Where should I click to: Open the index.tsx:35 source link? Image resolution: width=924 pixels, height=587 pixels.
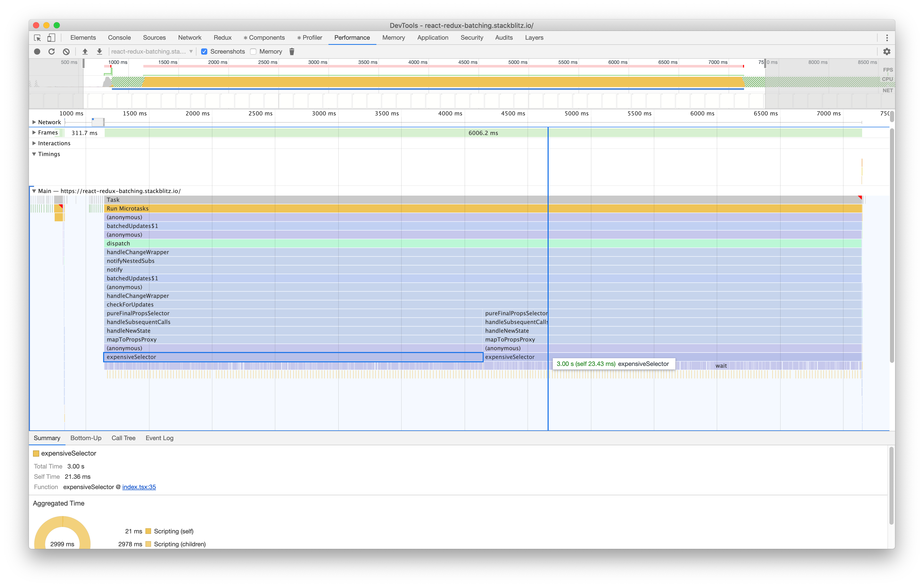pyautogui.click(x=138, y=487)
